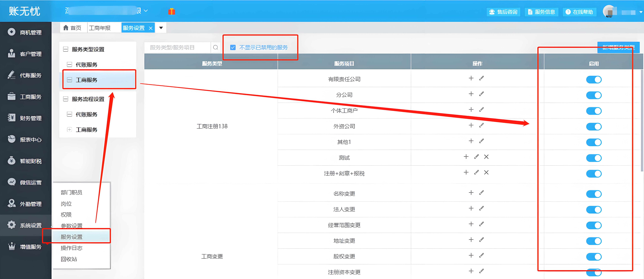Add sub-item to 法人变更 row
The height and width of the screenshot is (279, 644).
[471, 208]
